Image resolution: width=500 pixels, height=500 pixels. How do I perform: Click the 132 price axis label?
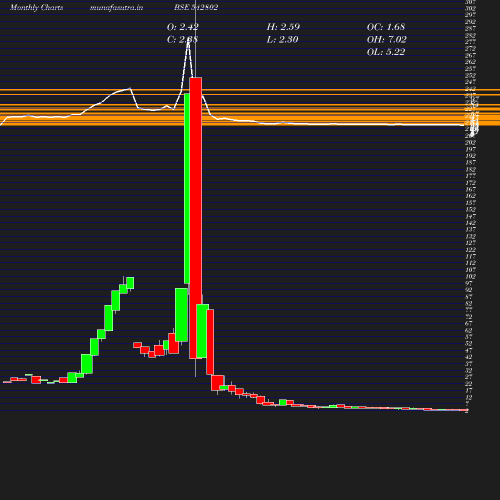(x=470, y=236)
